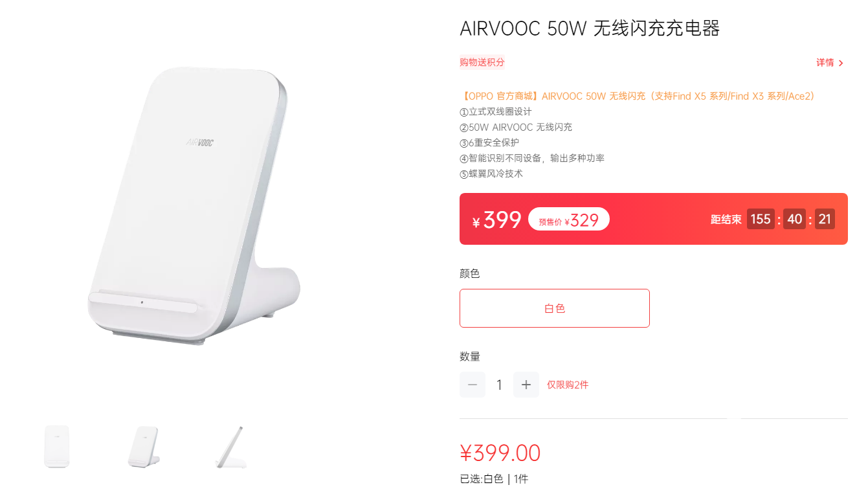Click the minus quantity button
The image size is (868, 496).
click(473, 385)
